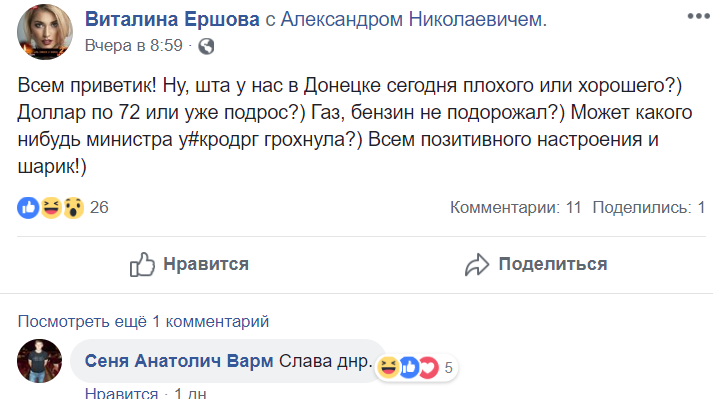Click the laughing Haha reaction icon on the post

51,208
